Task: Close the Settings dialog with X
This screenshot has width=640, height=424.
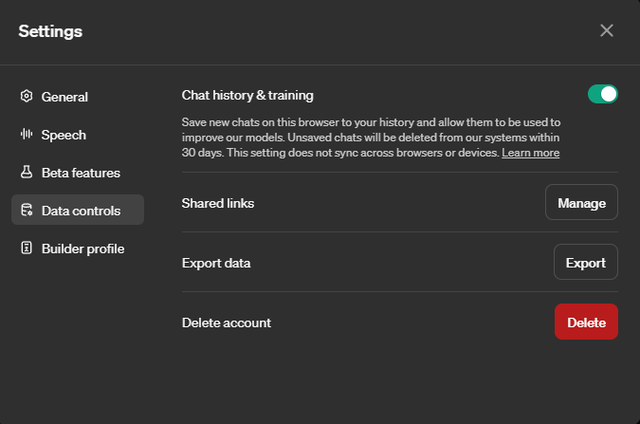Action: point(606,31)
